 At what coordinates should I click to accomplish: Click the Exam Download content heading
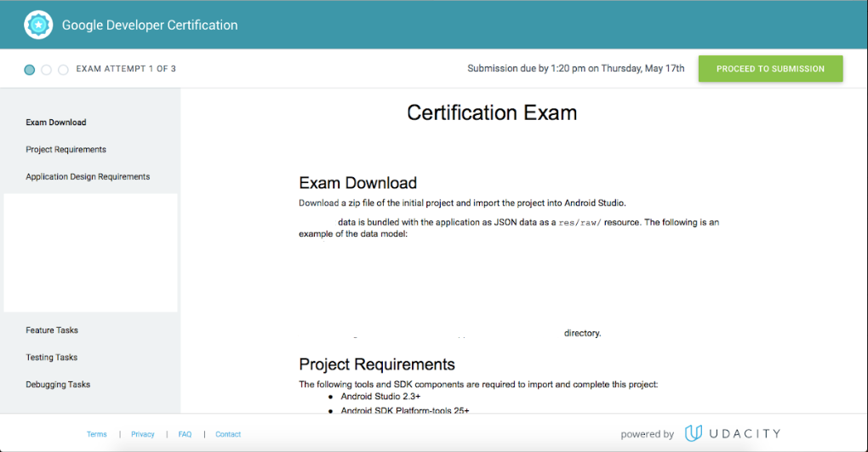357,183
